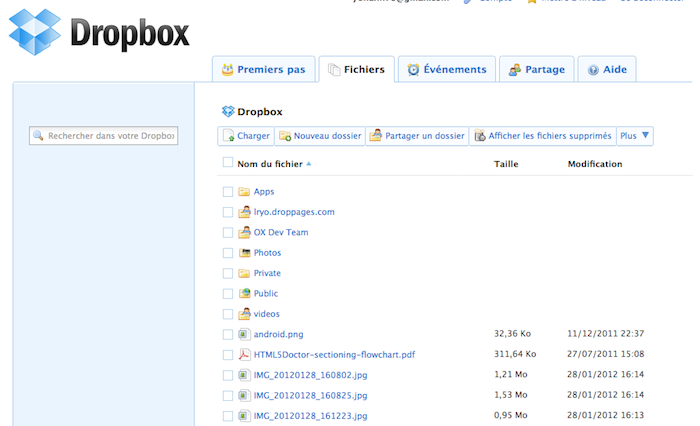Click the Dropbox logo icon in header
Image resolution: width=700 pixels, height=426 pixels.
click(35, 32)
